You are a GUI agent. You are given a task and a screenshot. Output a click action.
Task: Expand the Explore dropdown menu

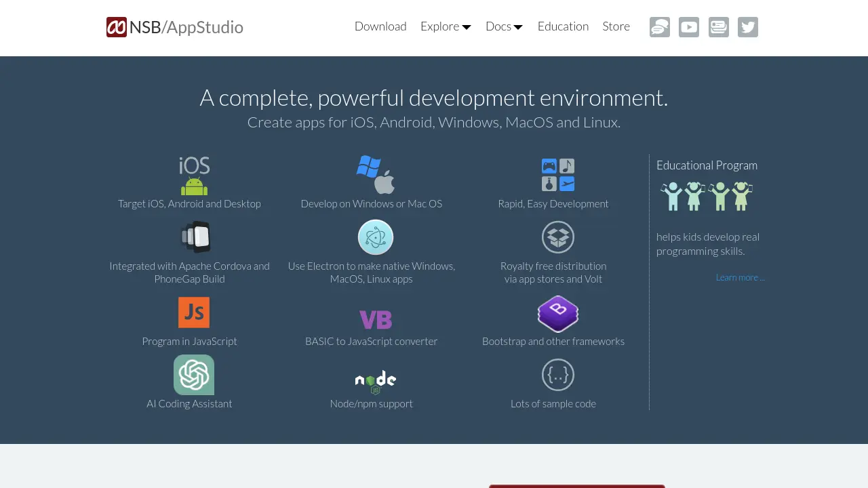click(446, 26)
